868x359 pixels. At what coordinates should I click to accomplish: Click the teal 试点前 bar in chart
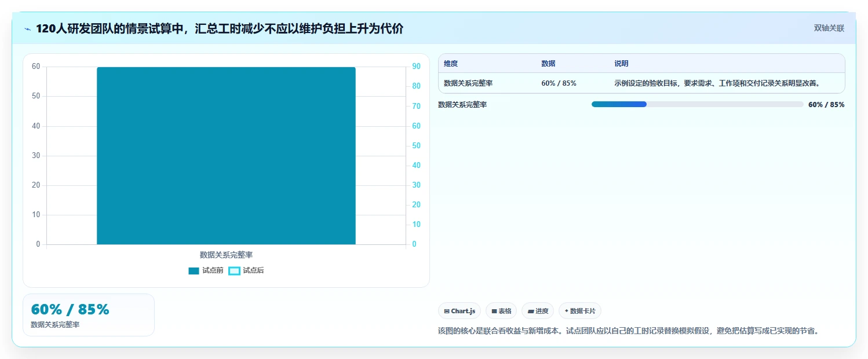(x=226, y=156)
